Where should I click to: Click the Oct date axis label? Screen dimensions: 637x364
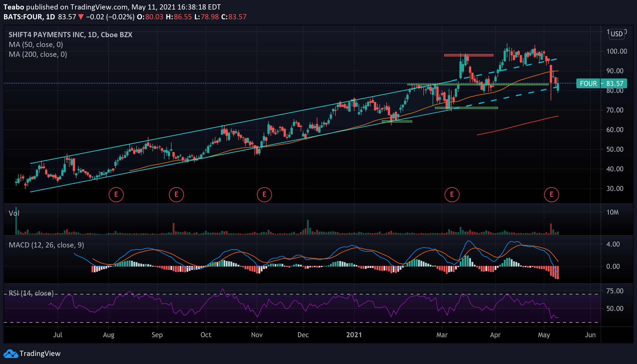(x=206, y=335)
